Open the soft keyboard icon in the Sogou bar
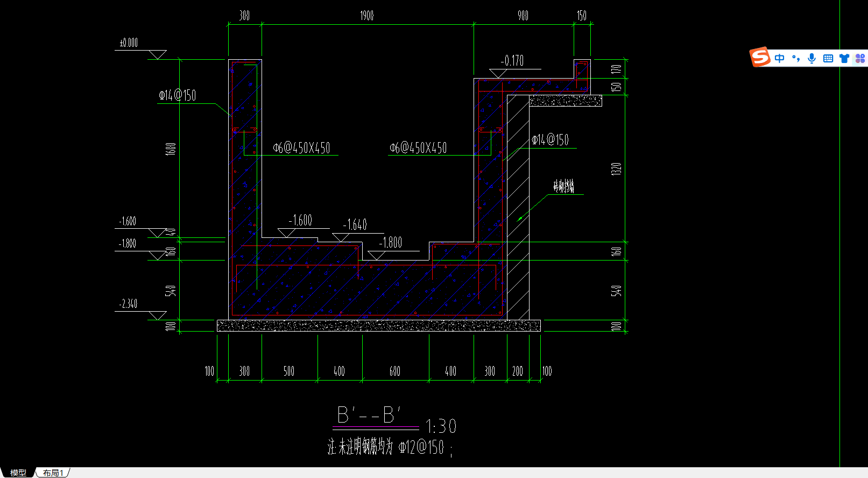Image resolution: width=868 pixels, height=478 pixels. click(828, 58)
